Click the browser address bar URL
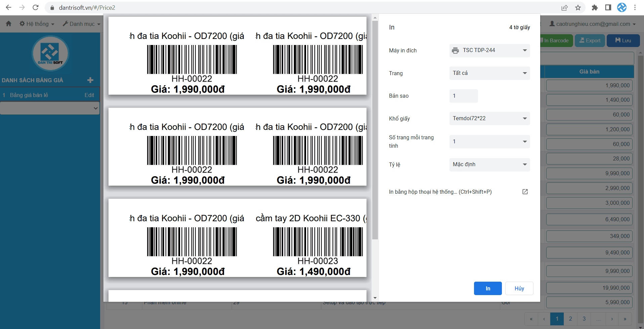This screenshot has height=329, width=644. click(87, 8)
